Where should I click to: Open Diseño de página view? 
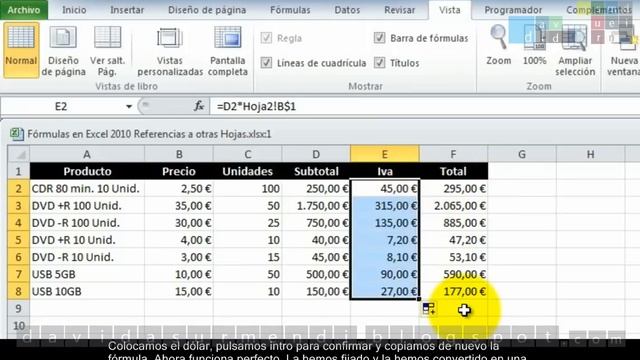tap(63, 51)
